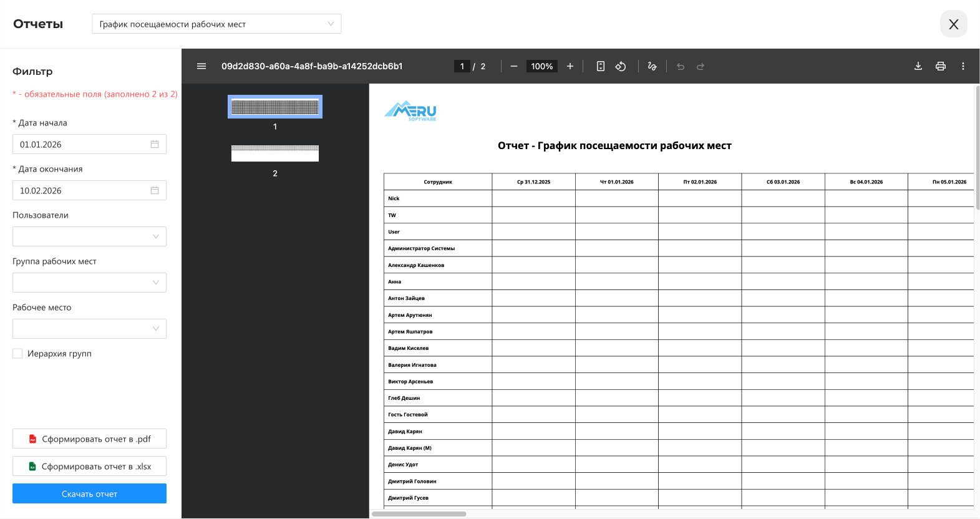Toggle the PDF sidebar hamburger menu
Screen dimensions: 980x519
coord(201,66)
